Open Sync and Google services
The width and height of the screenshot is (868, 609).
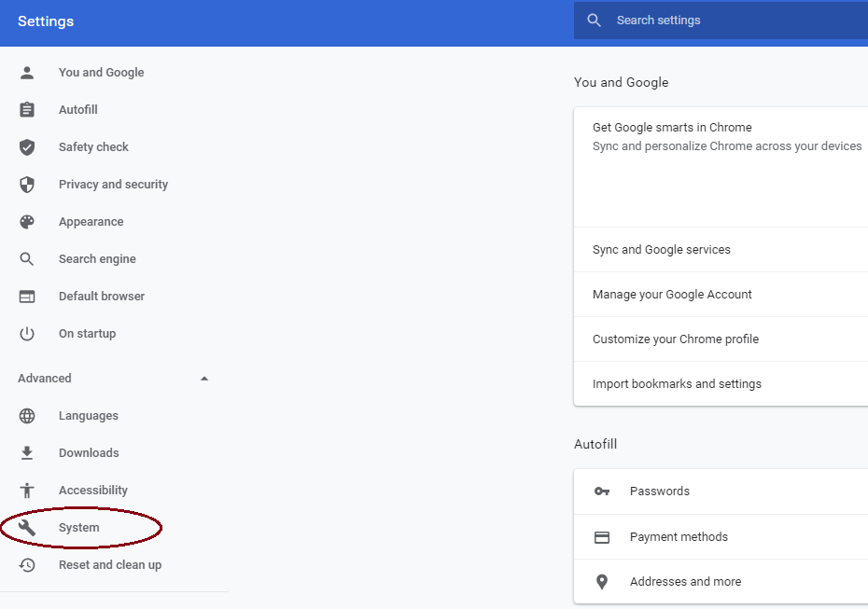(x=721, y=249)
